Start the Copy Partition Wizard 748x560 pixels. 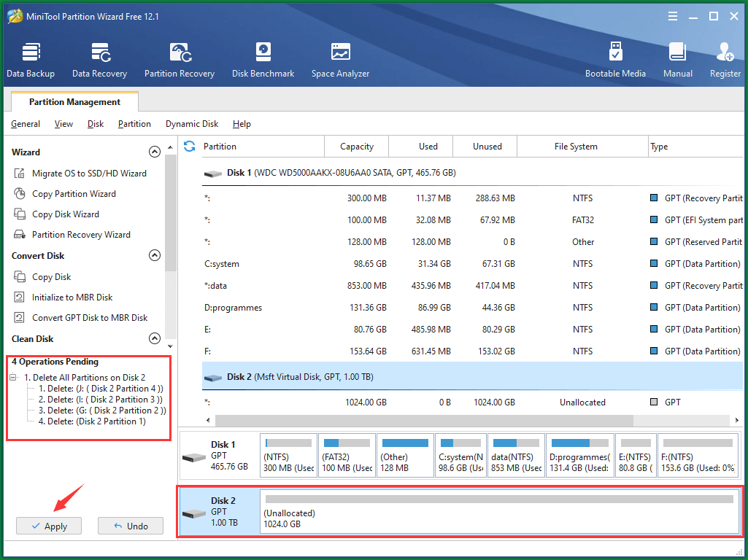coord(65,194)
